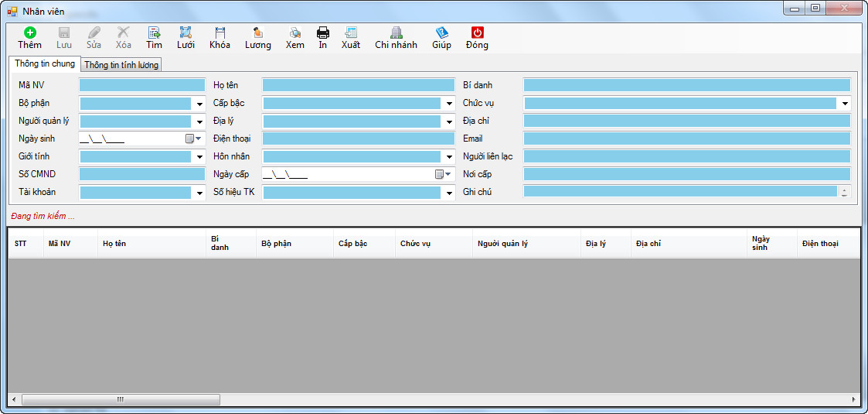
Task: Click the Nhân viên window title icon
Action: tap(12, 11)
